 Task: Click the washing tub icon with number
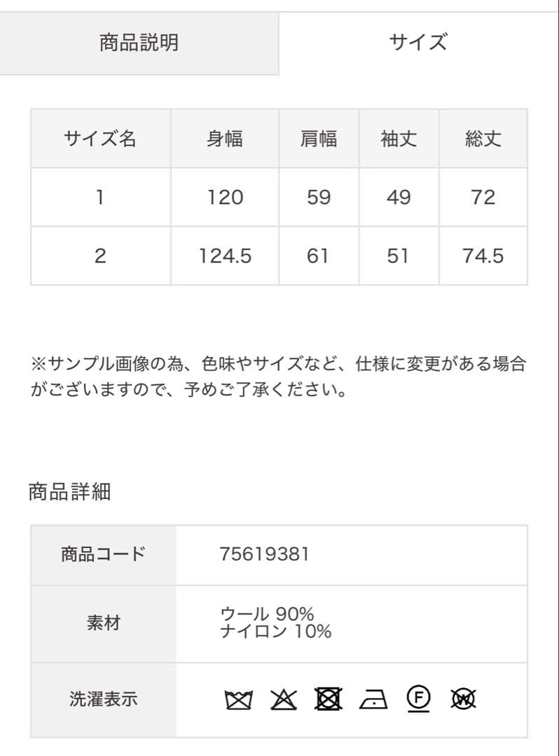point(238,698)
